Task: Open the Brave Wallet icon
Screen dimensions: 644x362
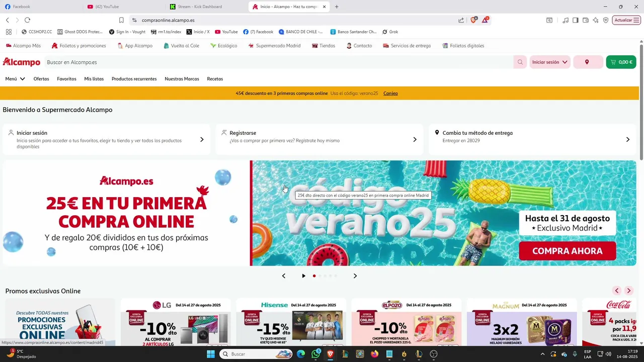Action: click(x=586, y=20)
